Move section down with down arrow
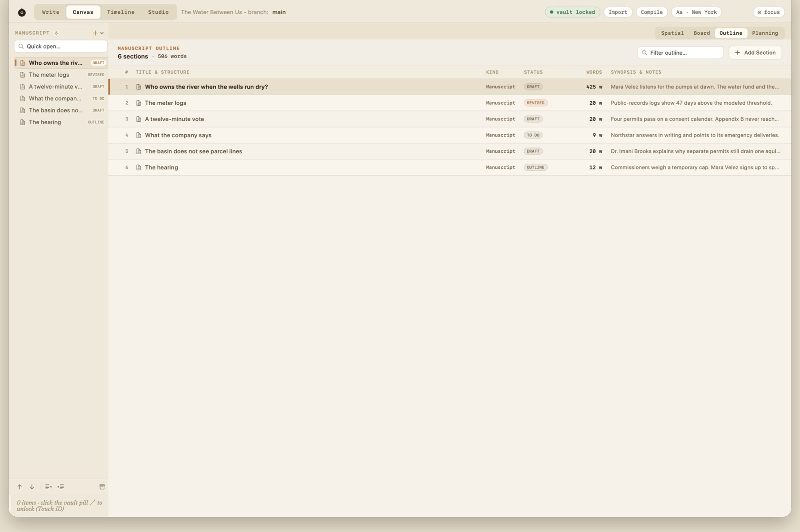The height and width of the screenshot is (532, 800). (32, 487)
